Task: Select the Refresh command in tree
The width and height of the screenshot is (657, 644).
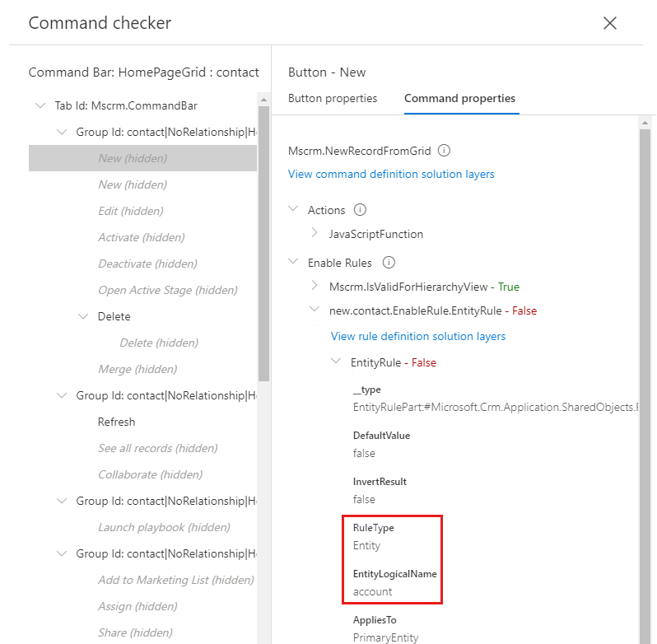Action: point(116,422)
